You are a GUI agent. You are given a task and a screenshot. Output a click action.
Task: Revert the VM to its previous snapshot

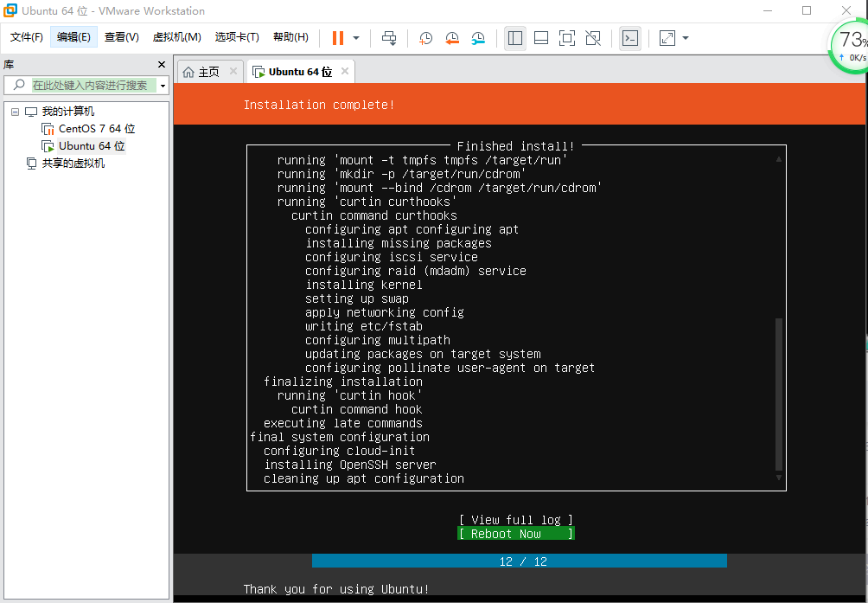451,38
